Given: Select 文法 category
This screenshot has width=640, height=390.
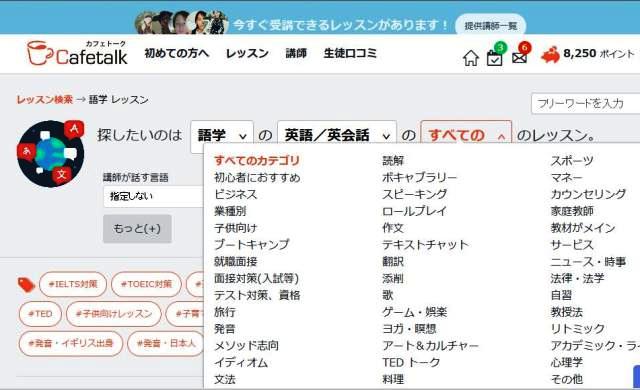Looking at the screenshot, I should point(225,379).
